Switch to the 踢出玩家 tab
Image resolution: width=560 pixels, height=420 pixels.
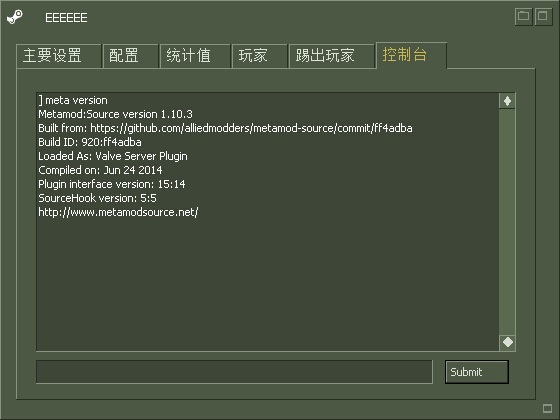coord(331,56)
